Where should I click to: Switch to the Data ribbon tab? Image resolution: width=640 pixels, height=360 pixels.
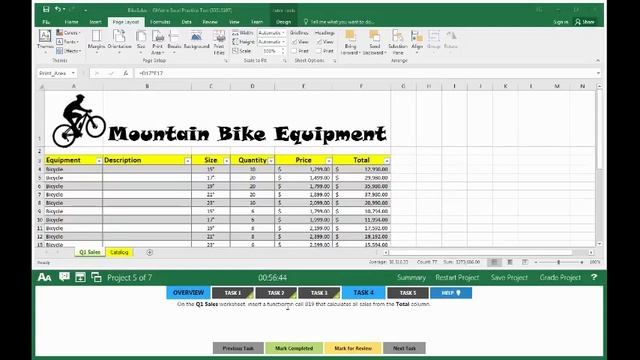pos(187,22)
